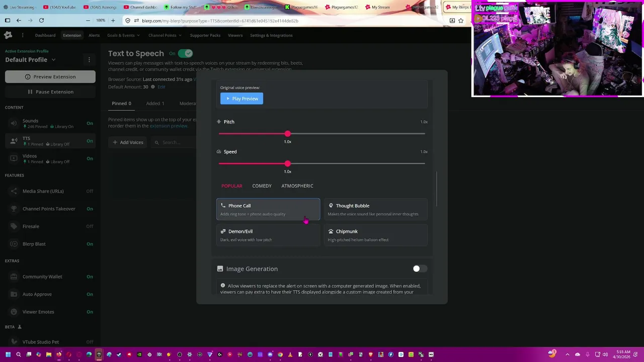Switch to the Pinned 0 tab
Screen dimensions: 644x362
(121, 104)
